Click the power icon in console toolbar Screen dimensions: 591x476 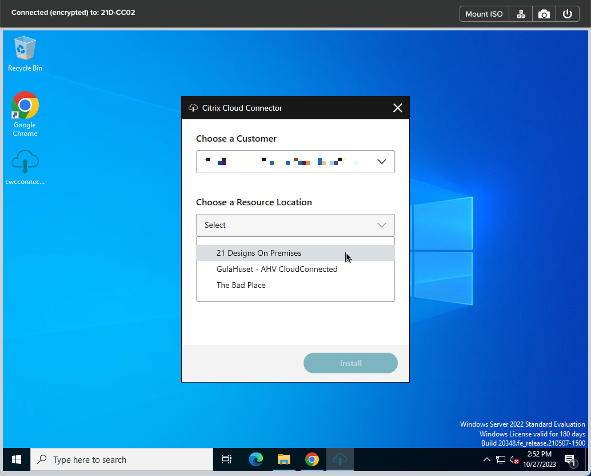pos(567,14)
